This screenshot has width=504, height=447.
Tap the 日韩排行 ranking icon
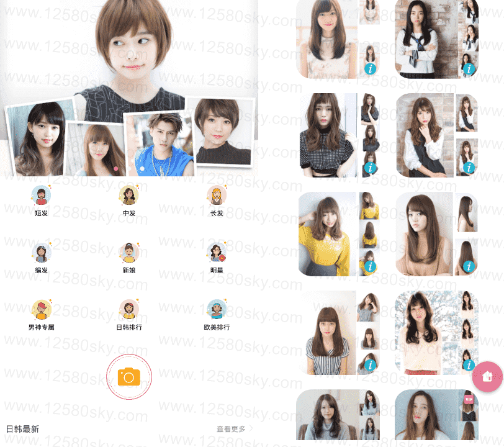pyautogui.click(x=129, y=310)
